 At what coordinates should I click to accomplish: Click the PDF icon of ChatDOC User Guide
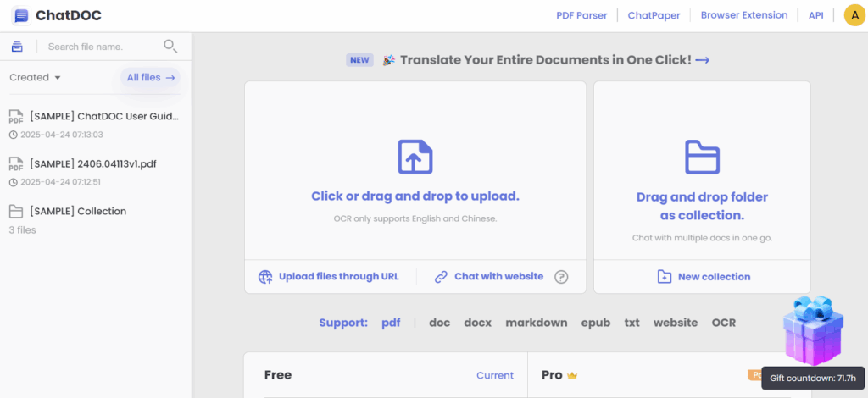coord(16,117)
